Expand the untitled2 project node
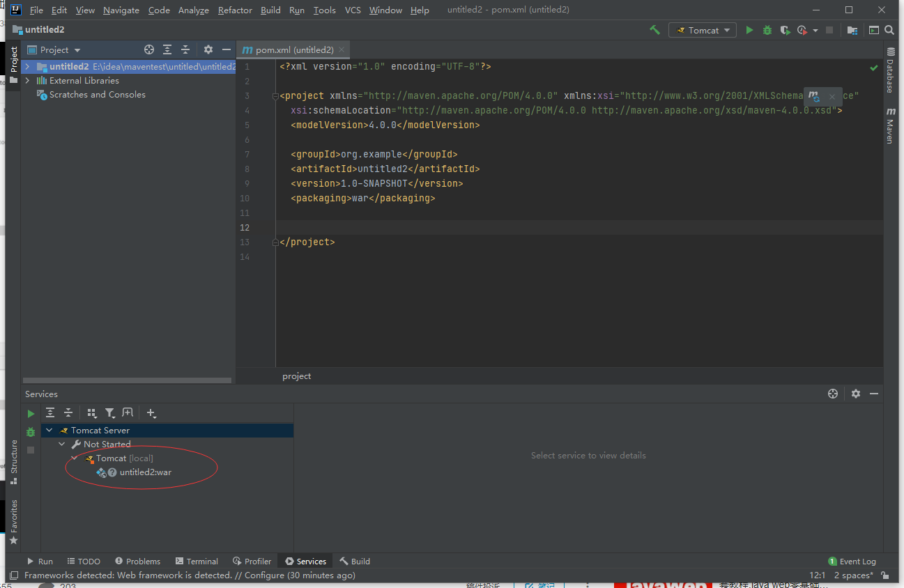The height and width of the screenshot is (588, 904). [27, 66]
